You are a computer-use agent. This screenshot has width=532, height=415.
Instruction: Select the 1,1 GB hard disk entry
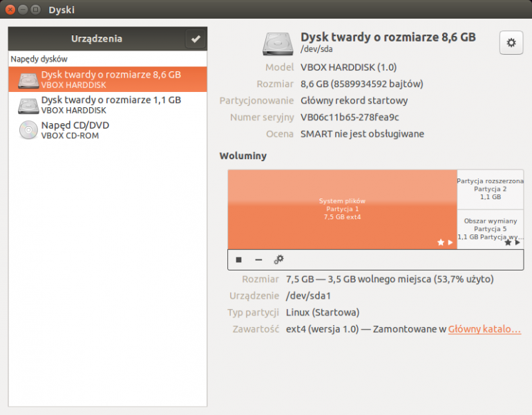pyautogui.click(x=111, y=104)
